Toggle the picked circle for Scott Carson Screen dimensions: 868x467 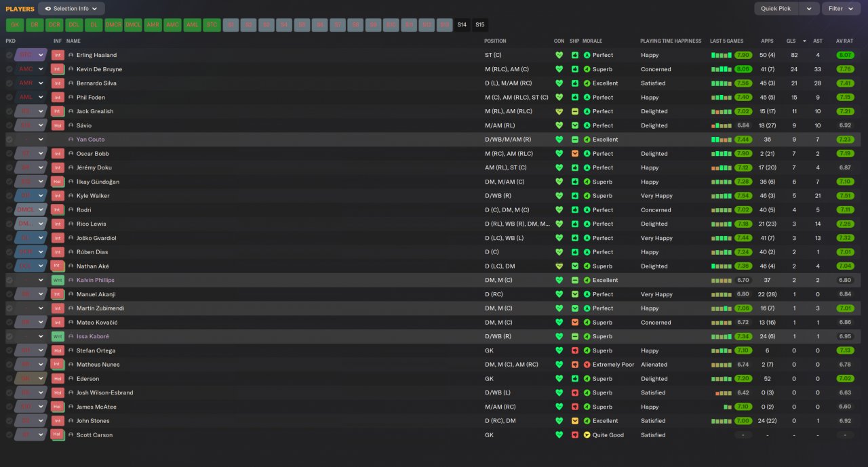click(9, 435)
